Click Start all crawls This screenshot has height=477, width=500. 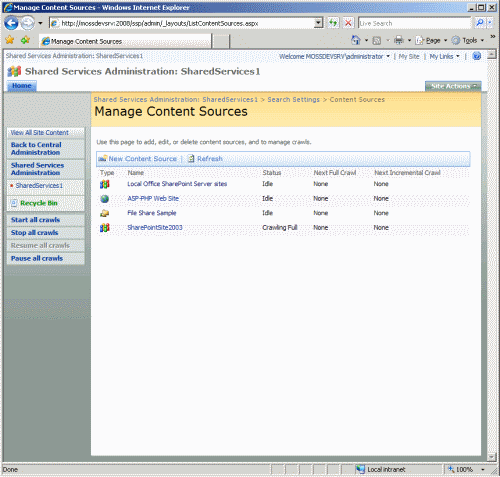point(35,220)
